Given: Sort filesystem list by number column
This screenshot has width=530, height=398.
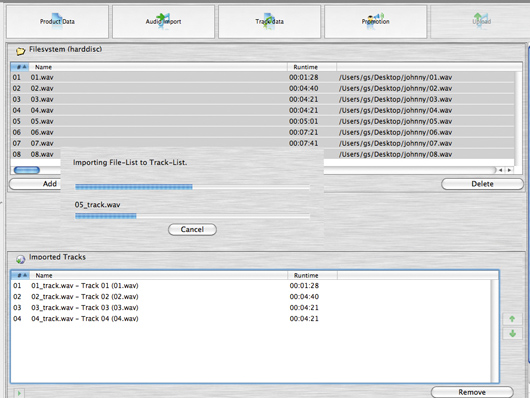Looking at the screenshot, I should (20, 67).
